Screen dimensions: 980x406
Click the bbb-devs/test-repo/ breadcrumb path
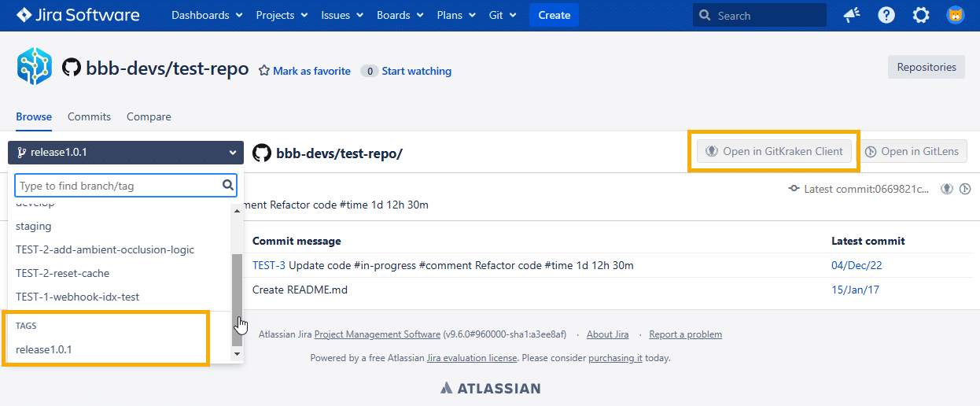[339, 153]
